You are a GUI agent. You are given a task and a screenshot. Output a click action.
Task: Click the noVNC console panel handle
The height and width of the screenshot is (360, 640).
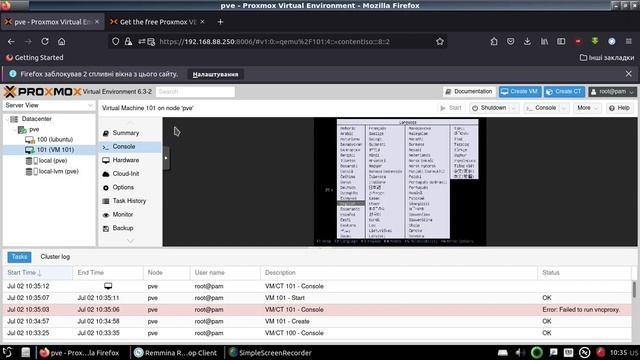(x=166, y=158)
